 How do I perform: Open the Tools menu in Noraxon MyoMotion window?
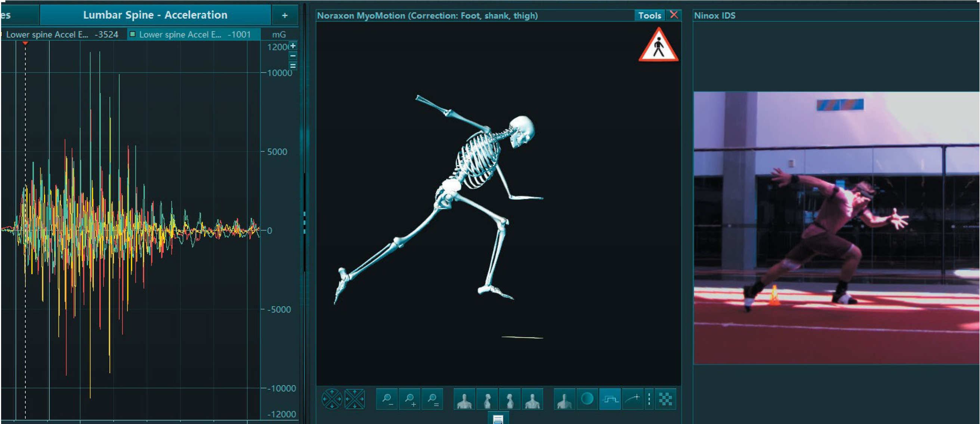[649, 16]
